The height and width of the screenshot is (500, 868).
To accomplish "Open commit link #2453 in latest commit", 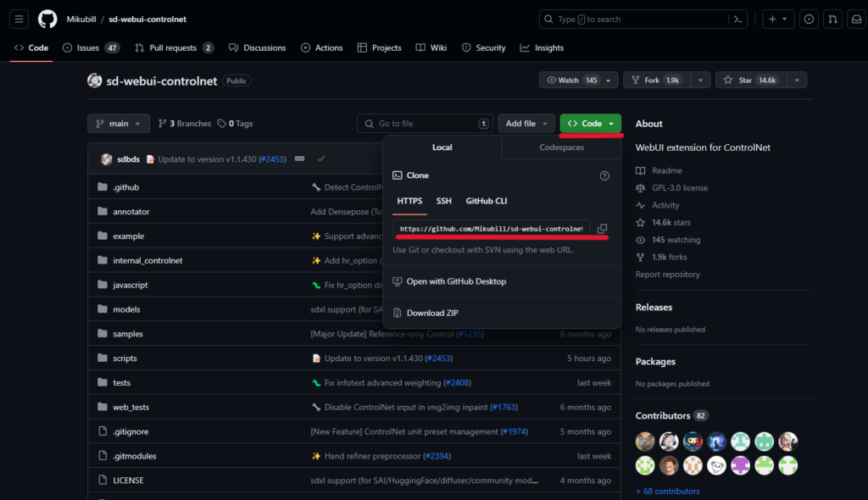I will [x=272, y=159].
